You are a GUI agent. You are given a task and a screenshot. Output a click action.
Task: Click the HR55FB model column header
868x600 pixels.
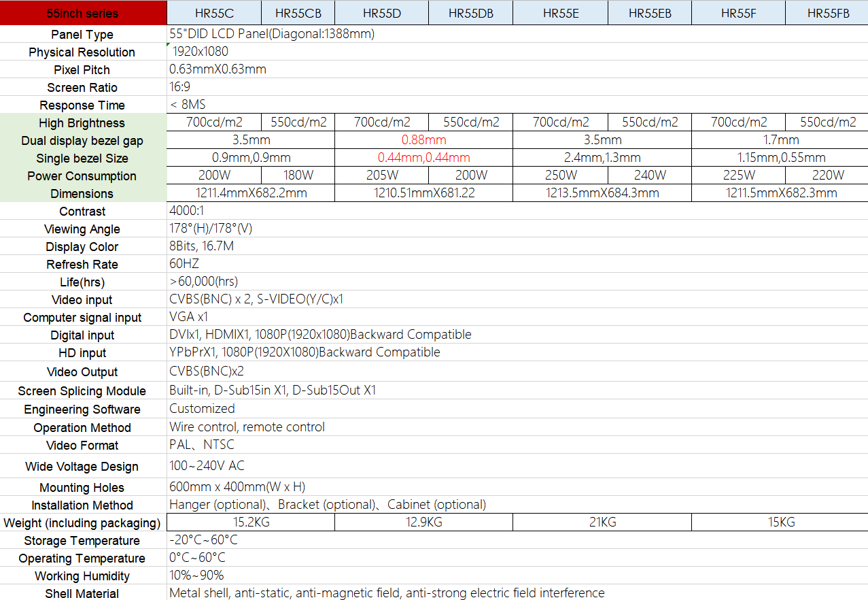827,13
